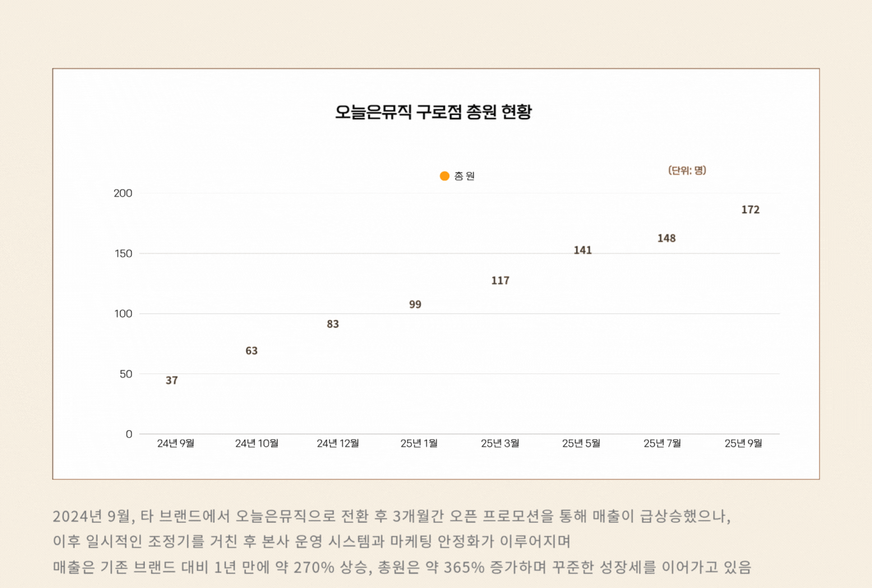Click x-axis label 25년 1월
The height and width of the screenshot is (588, 872).
click(x=419, y=443)
